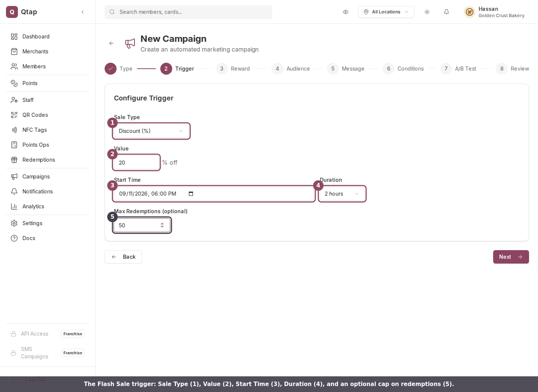Click the Start Time date field
538x392 pixels.
tap(214, 194)
